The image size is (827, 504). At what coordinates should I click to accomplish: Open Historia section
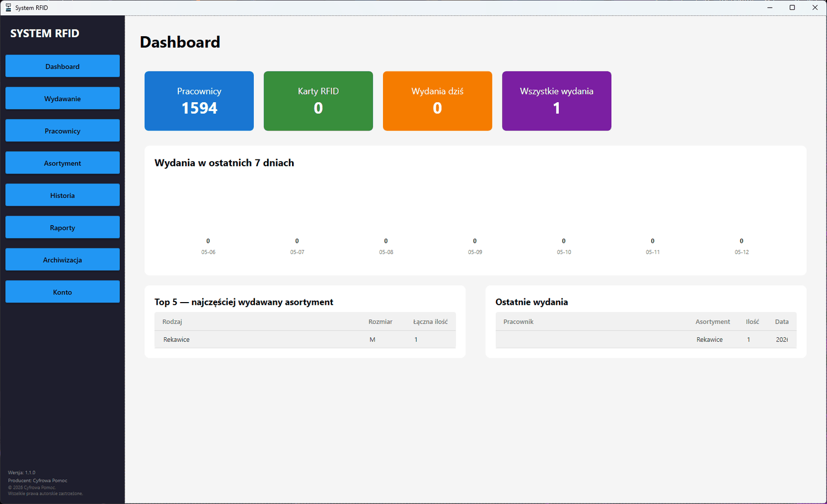tap(63, 195)
